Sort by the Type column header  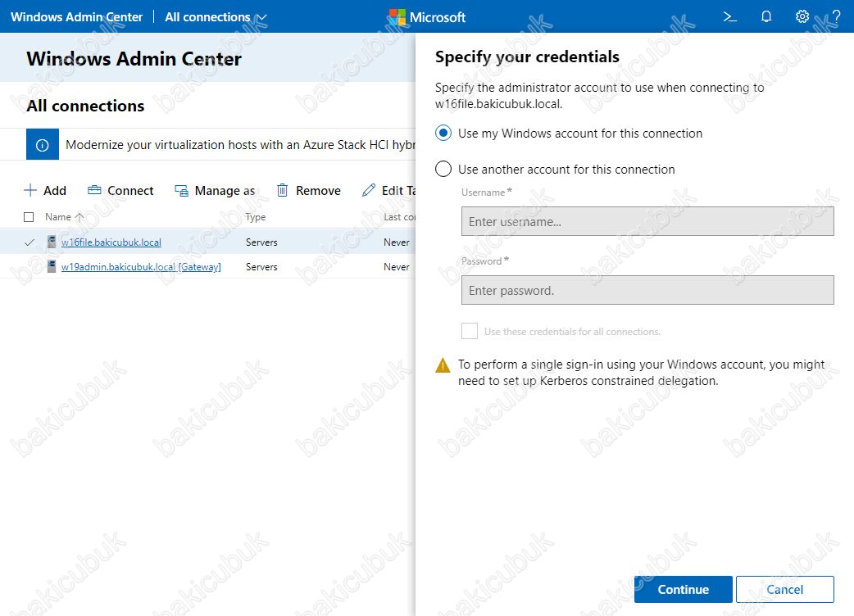(256, 217)
